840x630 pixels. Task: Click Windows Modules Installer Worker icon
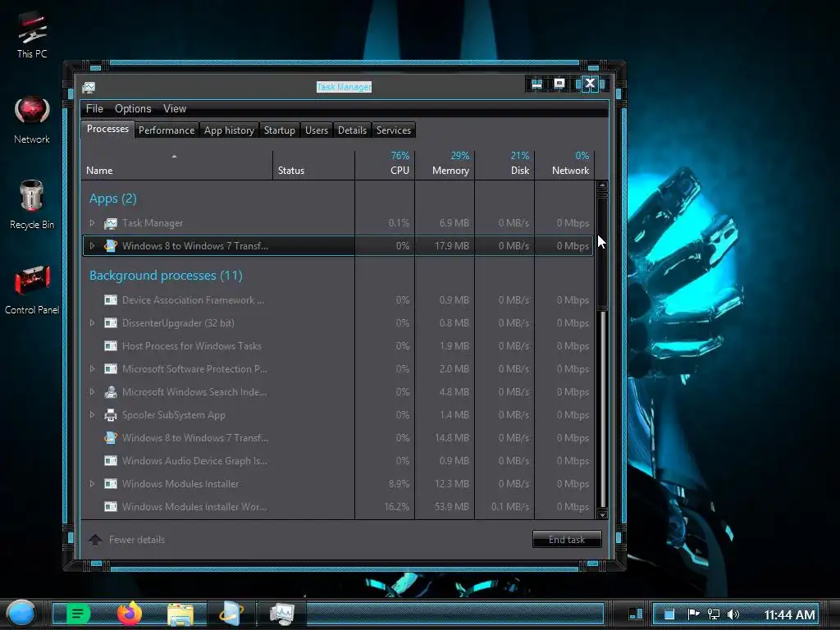(x=111, y=507)
